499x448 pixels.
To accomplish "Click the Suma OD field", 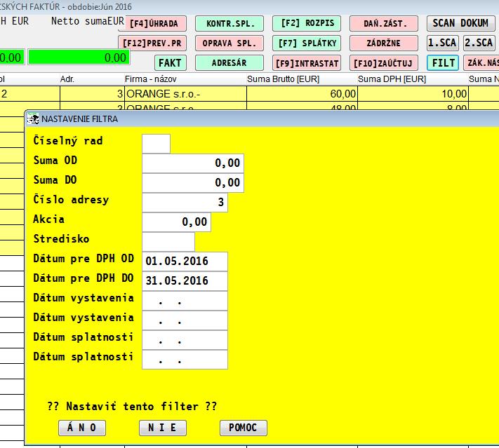I will (193, 163).
